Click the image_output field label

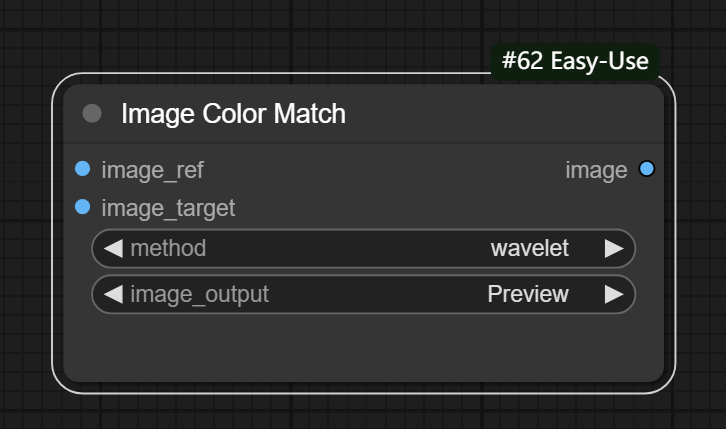pos(199,294)
